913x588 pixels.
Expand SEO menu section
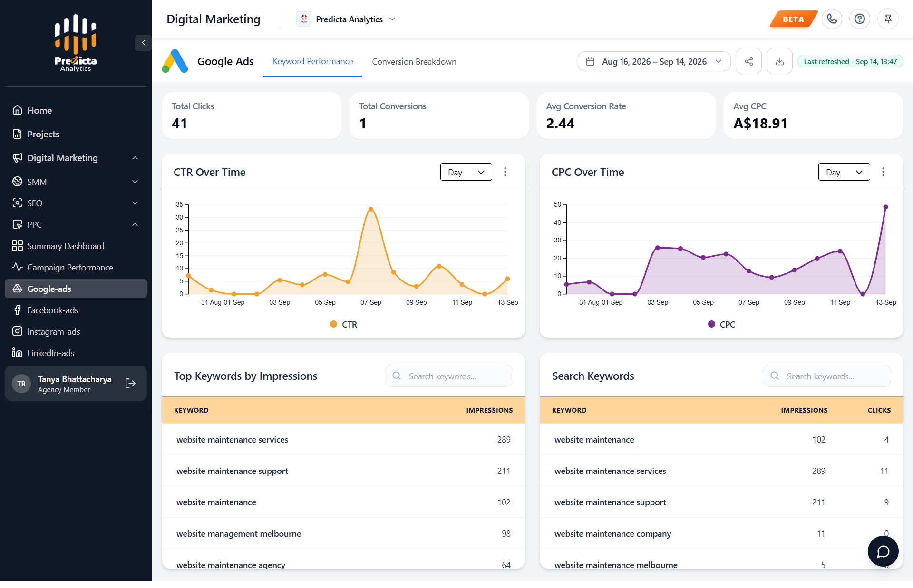[76, 203]
